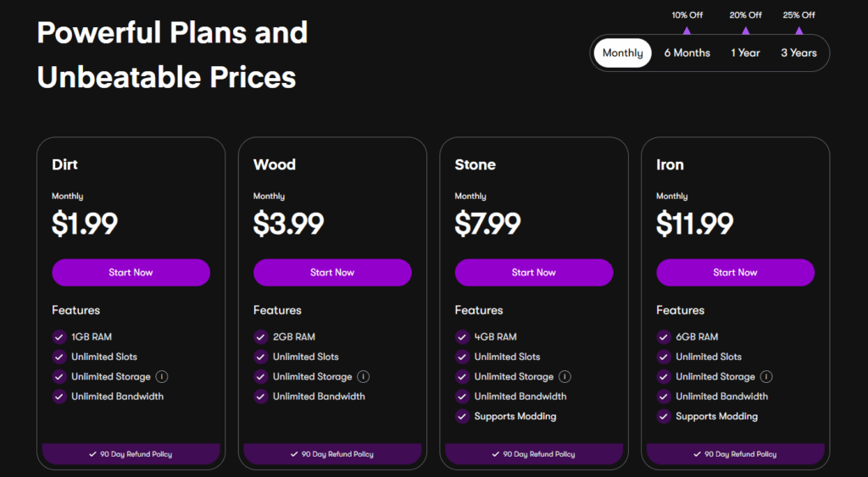
Task: Click the checkmark icon next to 1GB RAM
Action: (59, 337)
